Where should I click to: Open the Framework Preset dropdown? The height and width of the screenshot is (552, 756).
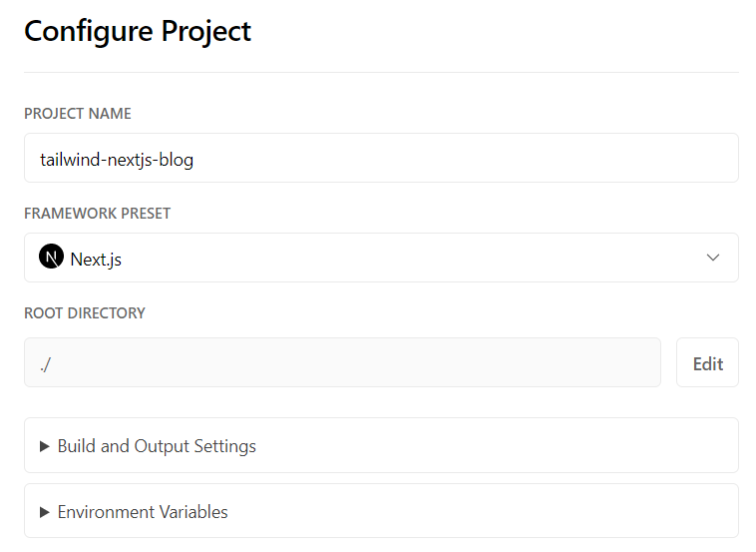(x=381, y=258)
